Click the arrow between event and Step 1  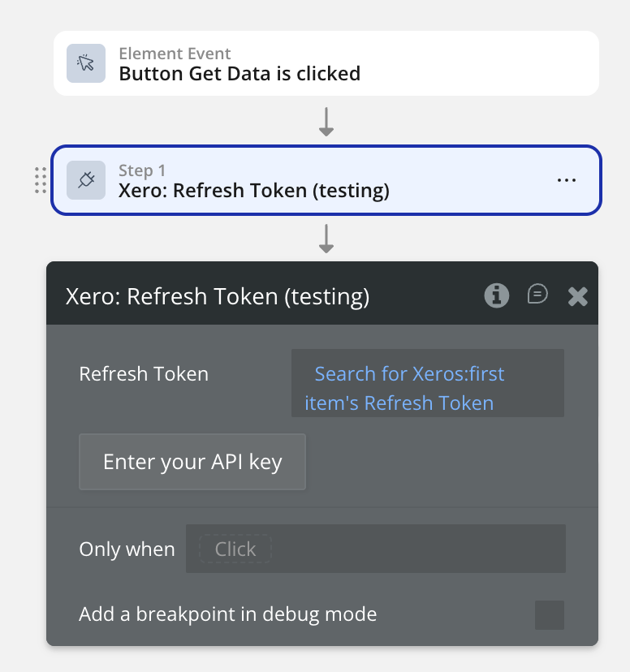[326, 121]
